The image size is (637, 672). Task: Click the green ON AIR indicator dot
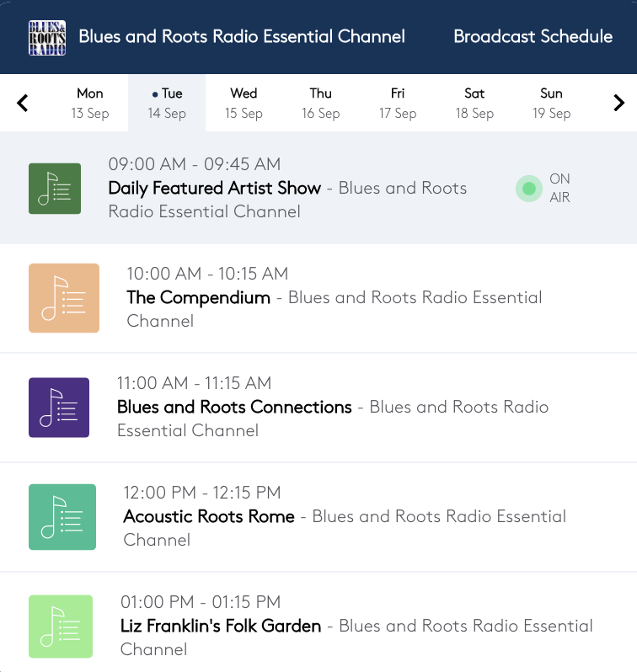[x=529, y=189]
